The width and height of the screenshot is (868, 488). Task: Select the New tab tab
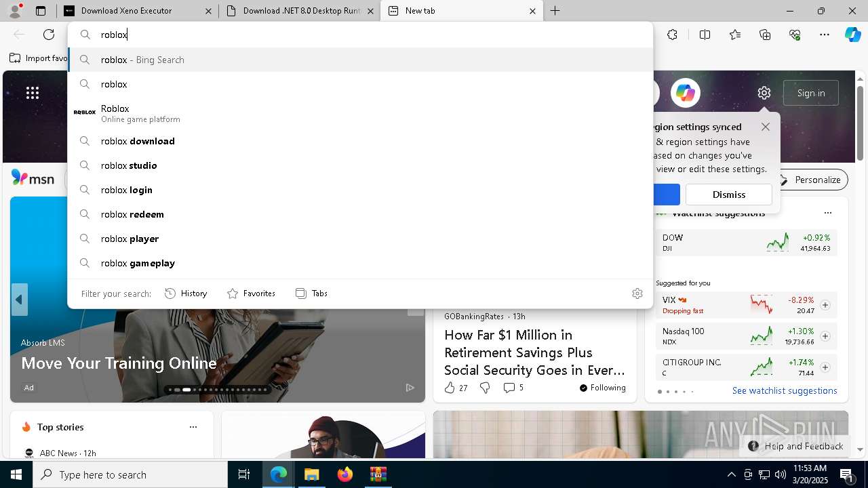461,11
